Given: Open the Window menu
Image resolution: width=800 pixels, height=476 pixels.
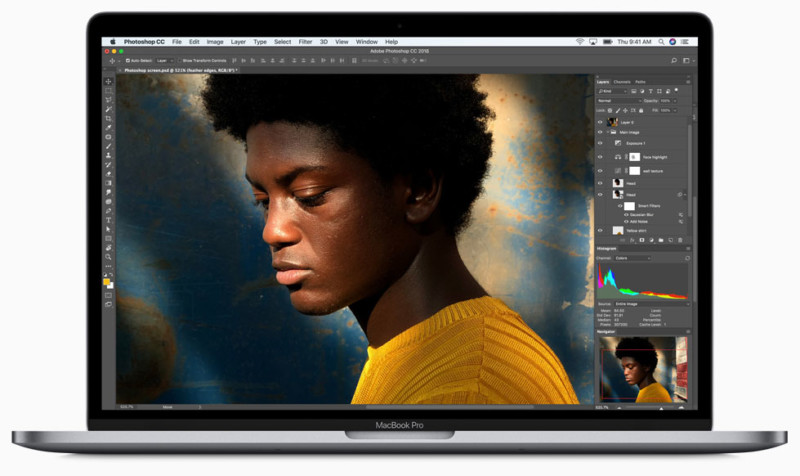Looking at the screenshot, I should point(366,42).
